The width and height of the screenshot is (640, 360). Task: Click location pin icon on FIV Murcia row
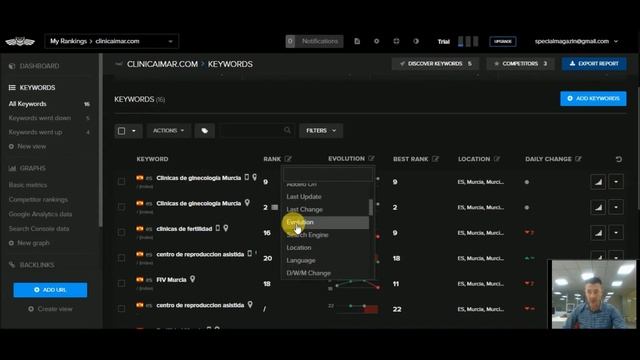[192, 279]
